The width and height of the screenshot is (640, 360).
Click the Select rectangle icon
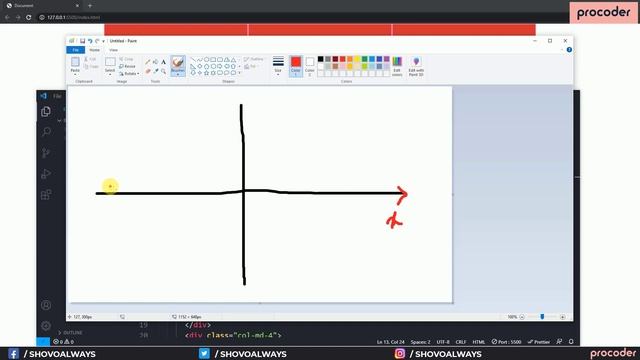click(x=110, y=62)
